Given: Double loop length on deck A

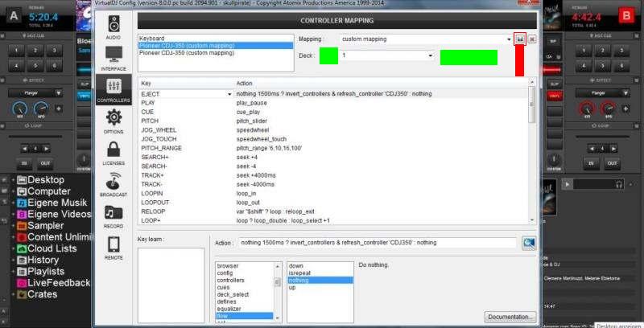Looking at the screenshot, I should 47,149.
